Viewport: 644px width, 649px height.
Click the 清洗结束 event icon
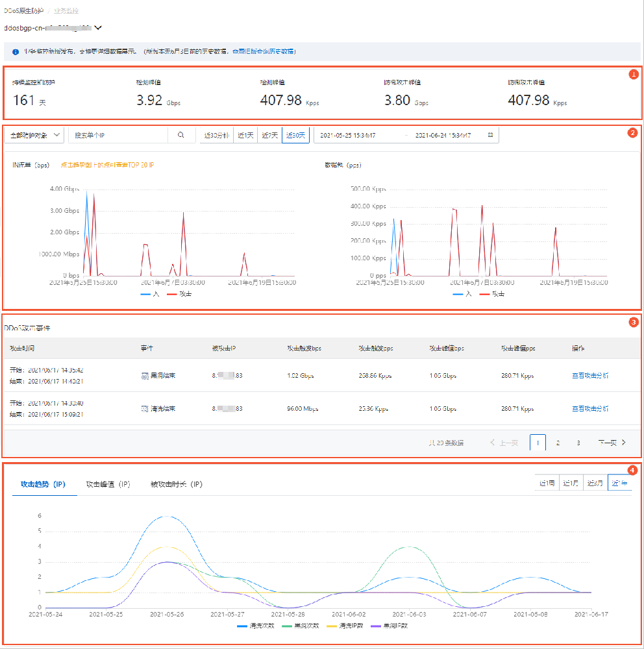click(145, 409)
